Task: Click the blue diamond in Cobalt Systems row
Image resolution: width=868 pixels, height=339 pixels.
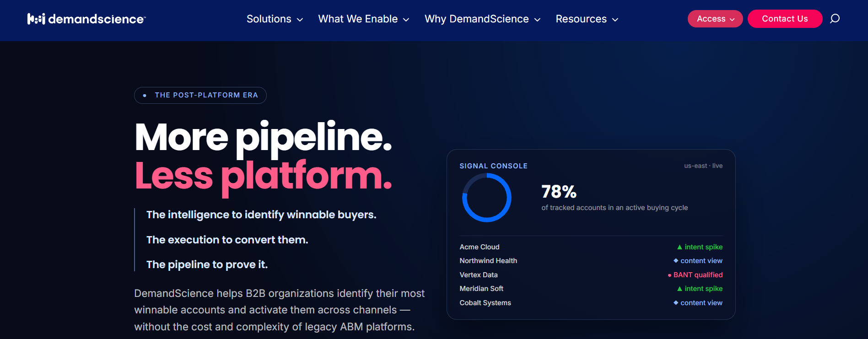Action: pyautogui.click(x=676, y=303)
